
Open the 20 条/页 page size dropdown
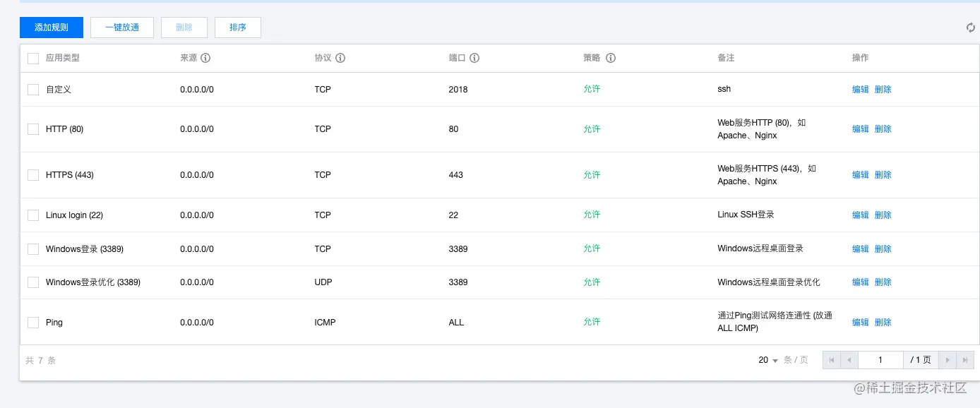click(x=768, y=360)
